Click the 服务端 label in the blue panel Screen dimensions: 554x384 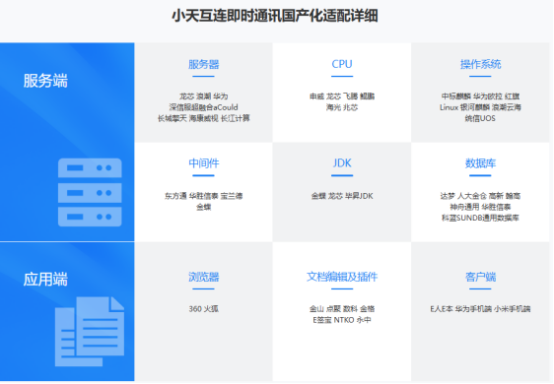[x=46, y=81]
